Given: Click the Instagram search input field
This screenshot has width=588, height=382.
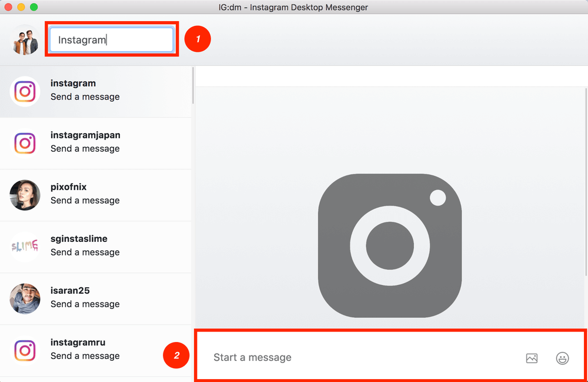Looking at the screenshot, I should coord(112,40).
